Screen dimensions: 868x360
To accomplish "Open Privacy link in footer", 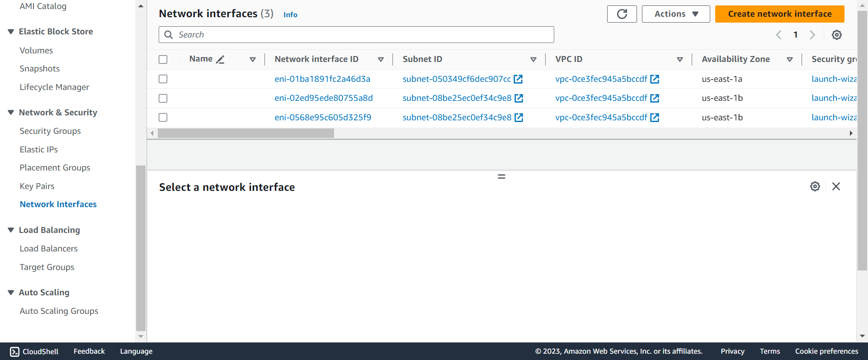I will (x=732, y=351).
